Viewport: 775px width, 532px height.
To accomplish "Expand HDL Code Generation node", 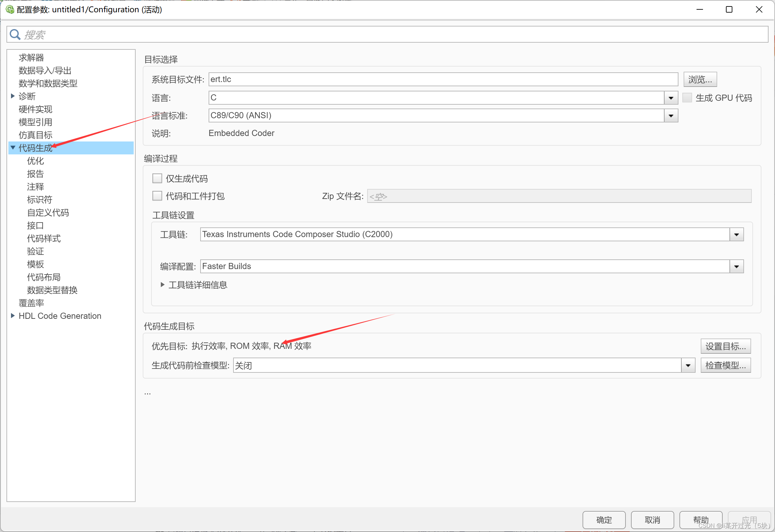I will [13, 316].
